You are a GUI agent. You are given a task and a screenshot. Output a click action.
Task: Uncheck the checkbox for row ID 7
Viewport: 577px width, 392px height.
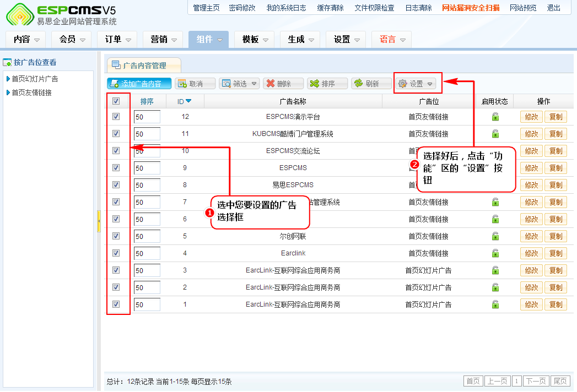coord(116,202)
